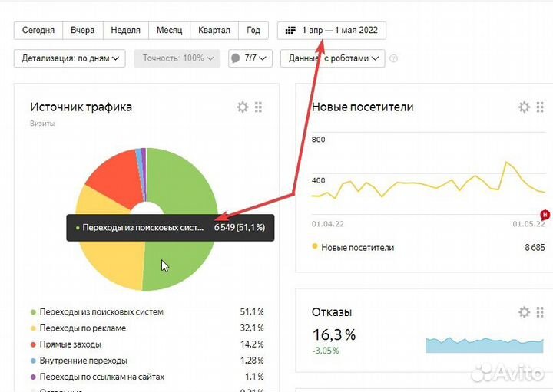The height and width of the screenshot is (392, 553).
Task: Click drag handle of Новые посетители widget
Action: pos(540,107)
